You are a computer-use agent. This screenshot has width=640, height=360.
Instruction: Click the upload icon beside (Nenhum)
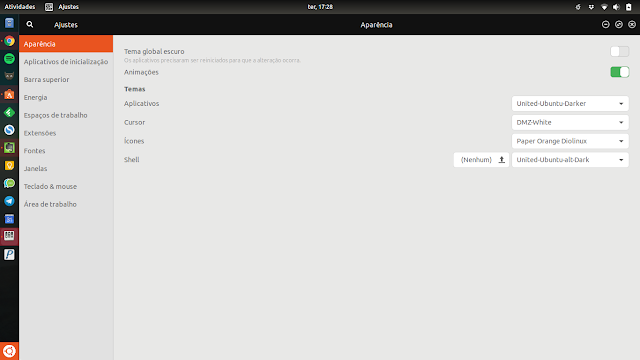(502, 160)
